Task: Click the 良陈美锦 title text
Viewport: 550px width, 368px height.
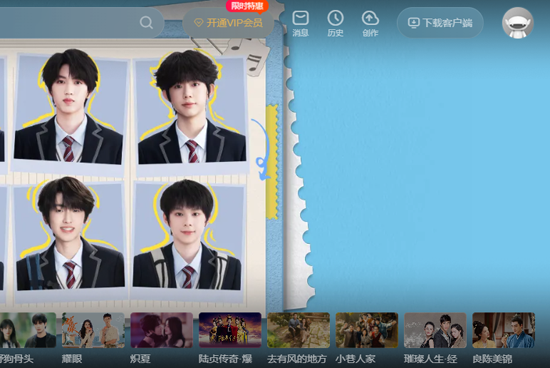Action: (492, 359)
